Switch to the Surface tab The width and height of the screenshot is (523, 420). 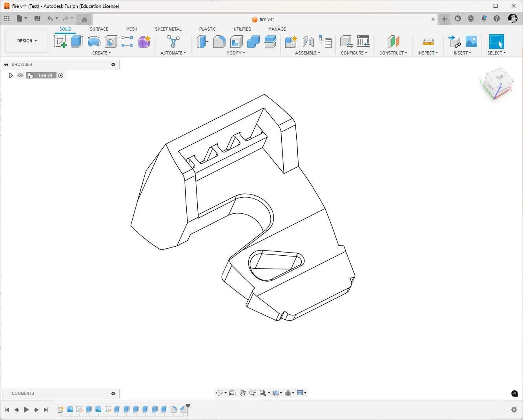pos(99,29)
